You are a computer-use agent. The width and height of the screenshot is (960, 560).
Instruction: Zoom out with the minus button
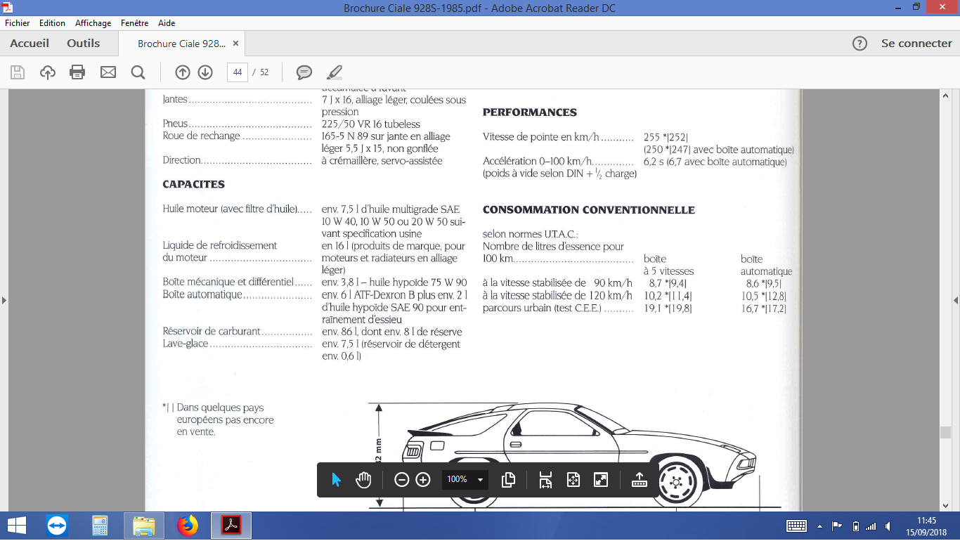tap(401, 479)
